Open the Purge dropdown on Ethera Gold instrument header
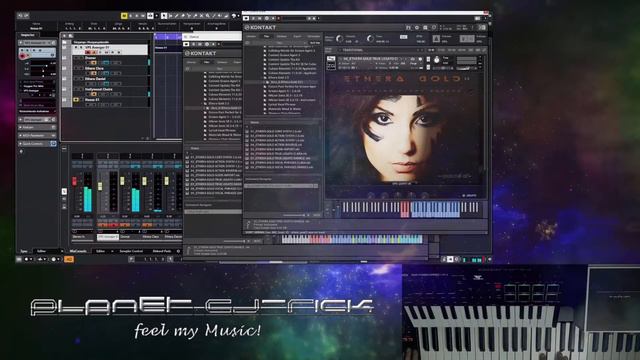This screenshot has height=360, width=640. [x=413, y=63]
